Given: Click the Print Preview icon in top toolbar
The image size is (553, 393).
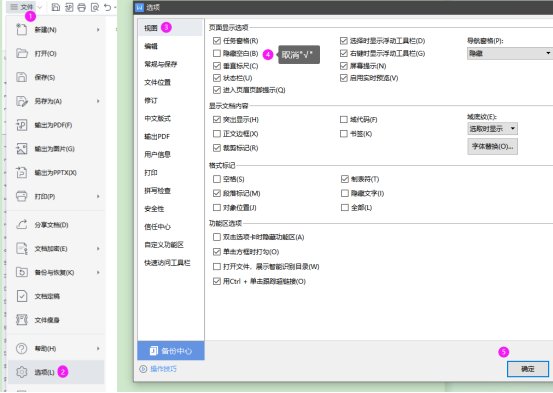Looking at the screenshot, I should coord(95,7).
